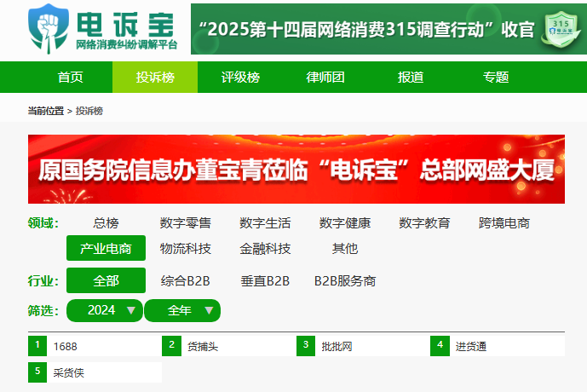Choose 全部 in the 行业 row
Image resolution: width=587 pixels, height=392 pixels.
click(x=106, y=280)
